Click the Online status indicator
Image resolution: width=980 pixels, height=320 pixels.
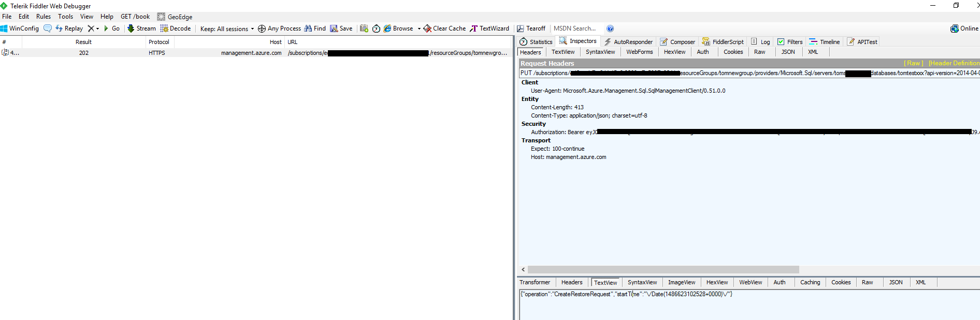pyautogui.click(x=964, y=28)
